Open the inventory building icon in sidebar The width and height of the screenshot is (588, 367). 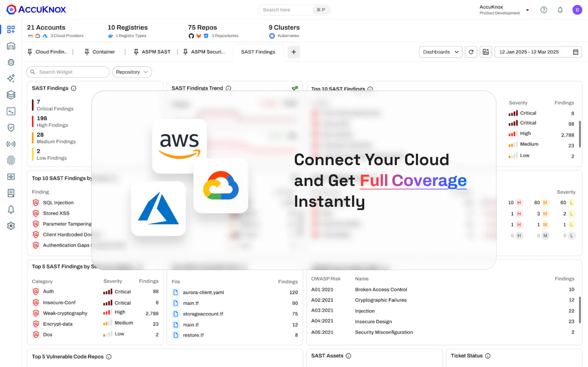click(11, 46)
